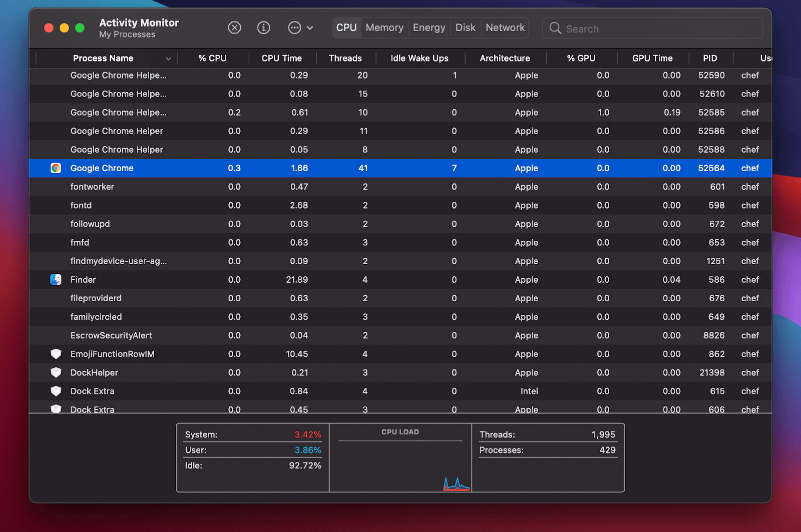Open the Inspect process info icon
801x532 pixels.
[x=264, y=28]
